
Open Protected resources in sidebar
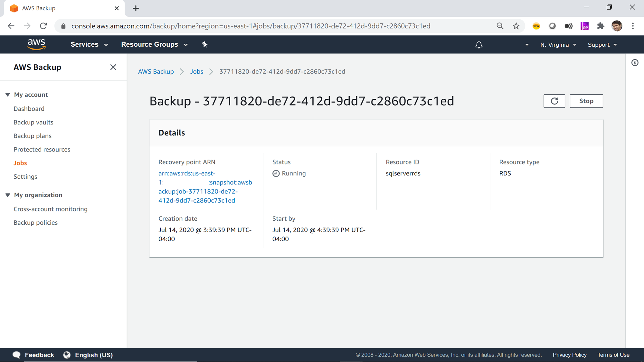pyautogui.click(x=42, y=149)
